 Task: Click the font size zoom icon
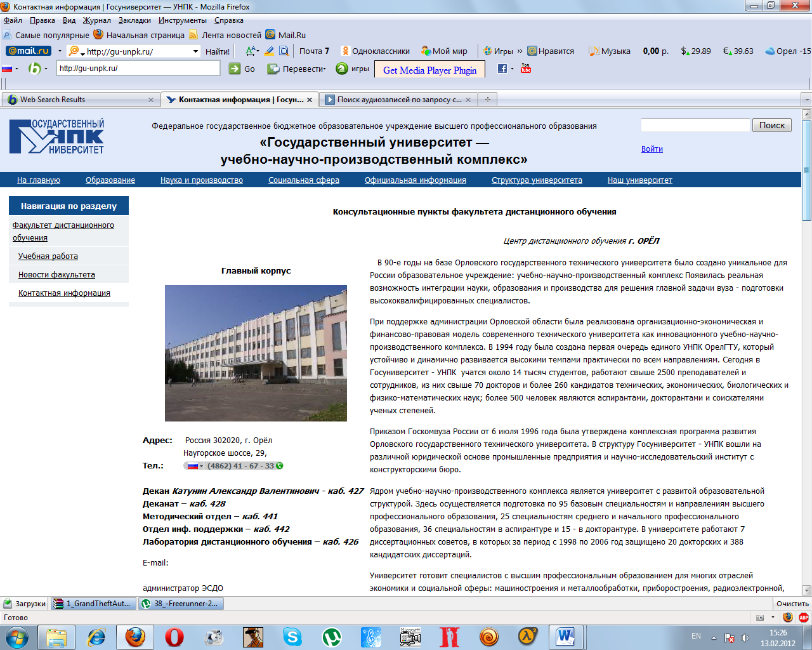click(x=251, y=51)
